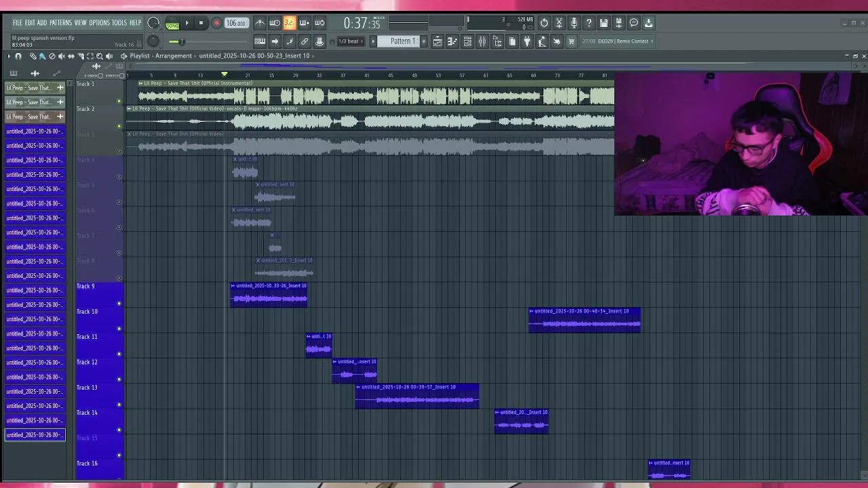Open the plugin picker plug icon
868x488 pixels.
coord(527,41)
